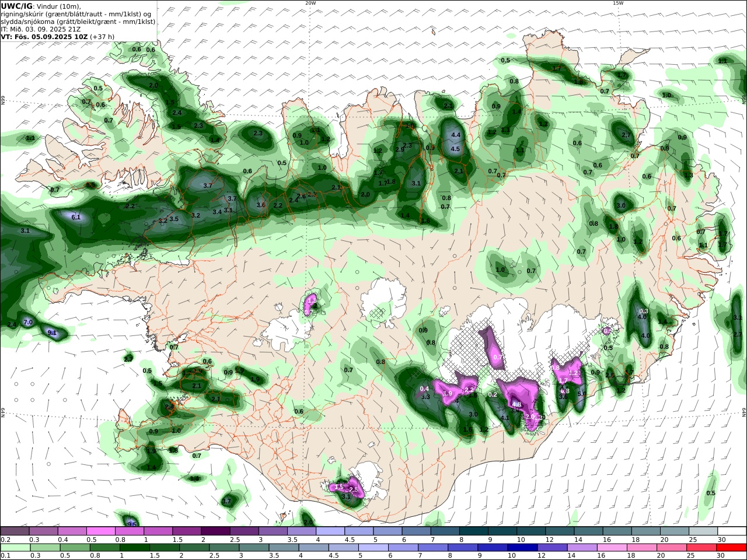The height and width of the screenshot is (560, 747).
Task: Click the 9.1 value off the west coast
Action: point(51,333)
